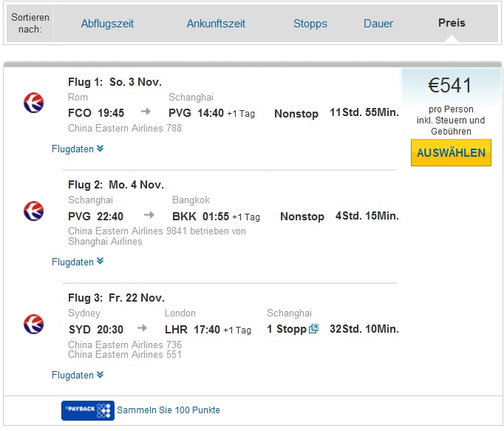
Task: Sort results by Stopps
Action: [310, 24]
